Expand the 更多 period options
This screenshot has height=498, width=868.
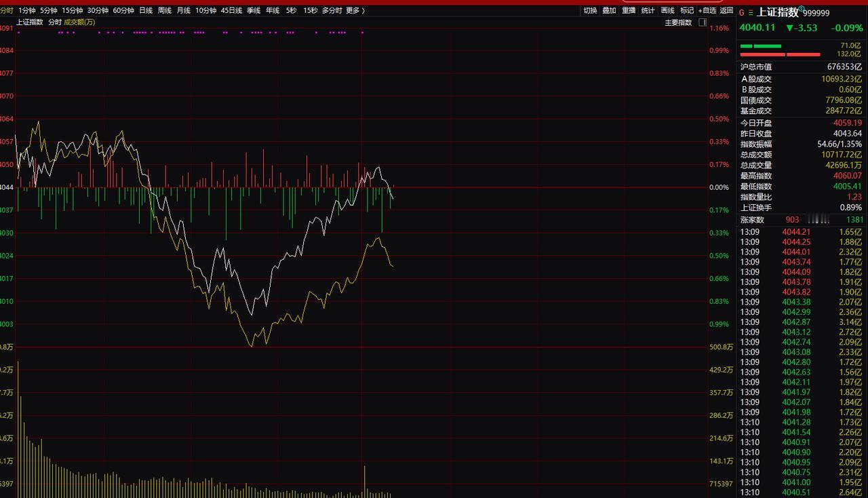355,10
